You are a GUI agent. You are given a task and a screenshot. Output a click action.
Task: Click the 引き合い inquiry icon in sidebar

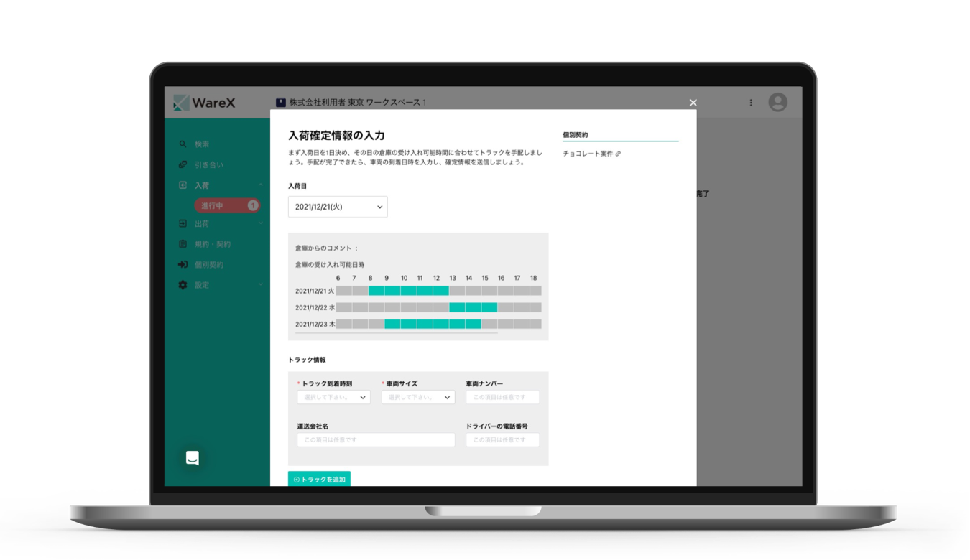[x=183, y=164]
